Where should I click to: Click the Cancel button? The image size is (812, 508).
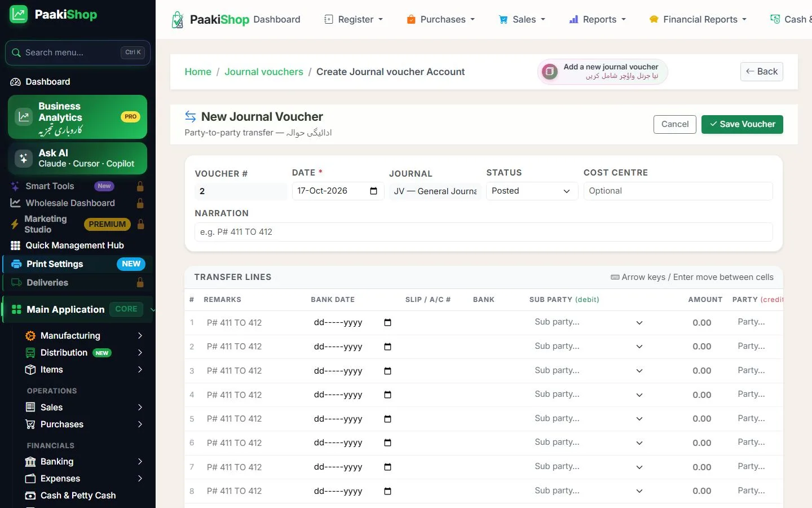pos(675,124)
